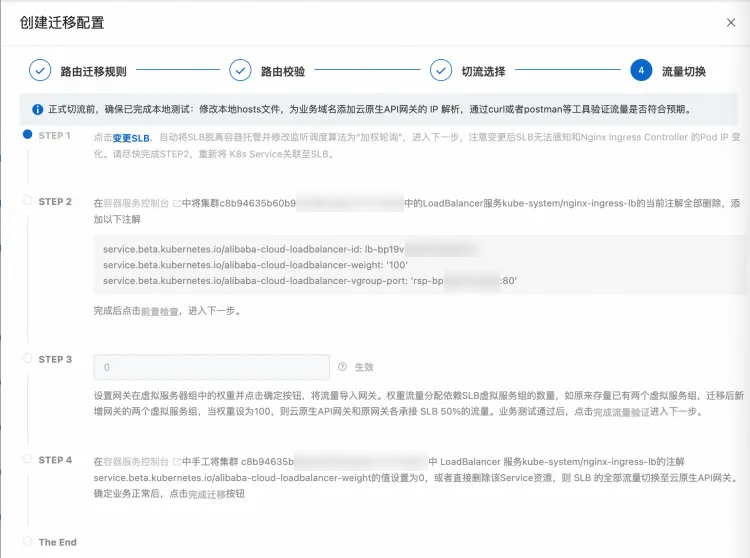Click the loadbalancer-id annotation line
This screenshot has width=750, height=558.
[x=289, y=249]
